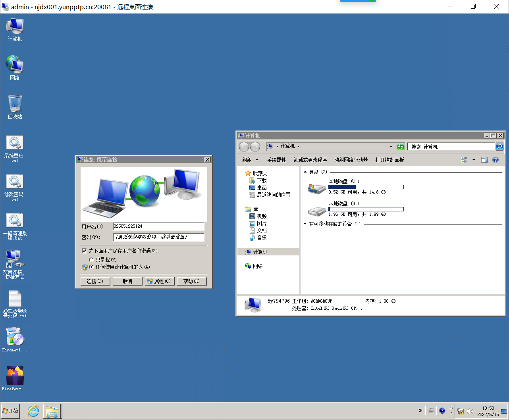The height and width of the screenshot is (420, 509).
Task: Open the change view options dropdown arrow
Action: pos(474,160)
